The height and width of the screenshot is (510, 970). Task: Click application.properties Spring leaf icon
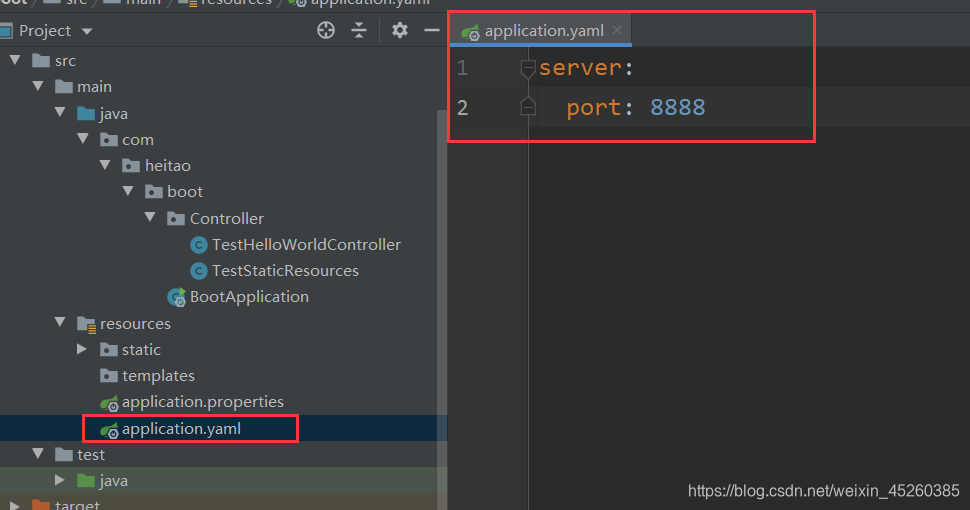[109, 403]
